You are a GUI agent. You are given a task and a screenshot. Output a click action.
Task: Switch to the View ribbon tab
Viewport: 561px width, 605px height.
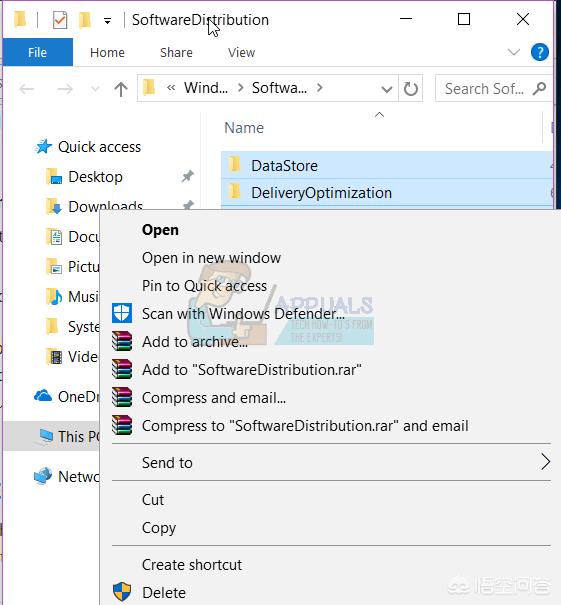click(x=241, y=52)
